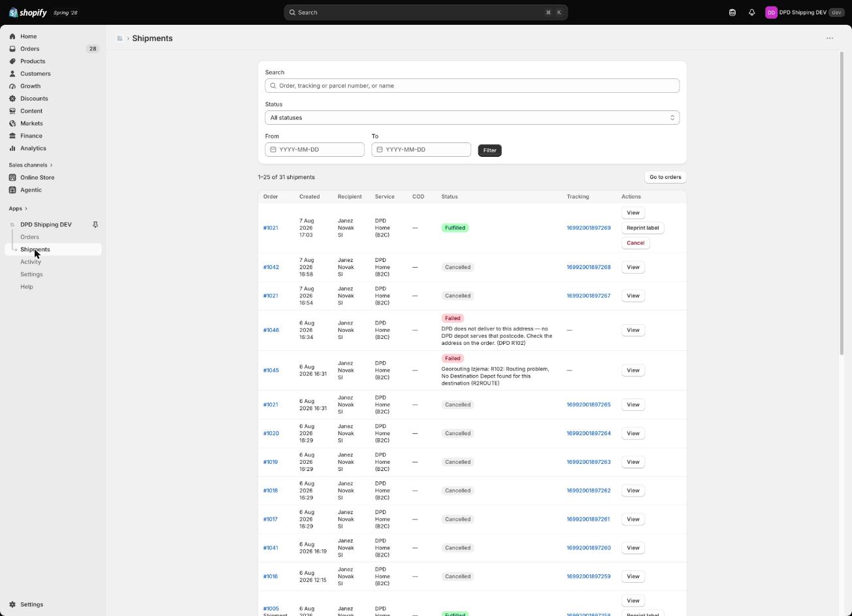Open the Sidekick assistant icon in top bar
The height and width of the screenshot is (616, 852).
coord(732,12)
